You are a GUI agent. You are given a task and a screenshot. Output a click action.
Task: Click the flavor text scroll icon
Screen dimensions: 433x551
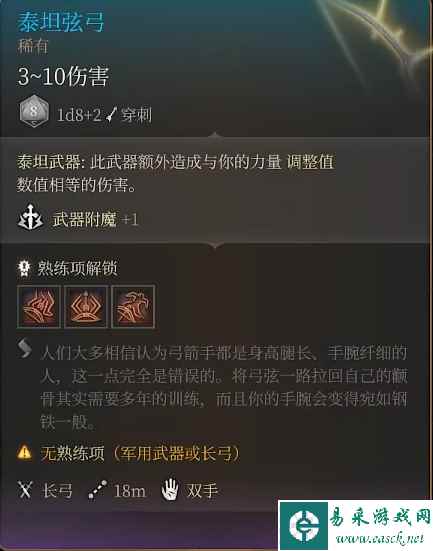click(x=25, y=348)
